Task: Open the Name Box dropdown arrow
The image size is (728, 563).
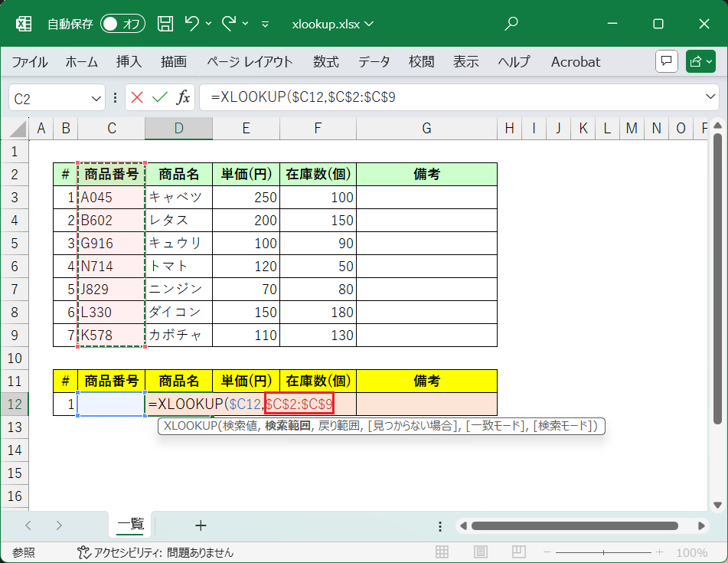Action: coord(96,98)
